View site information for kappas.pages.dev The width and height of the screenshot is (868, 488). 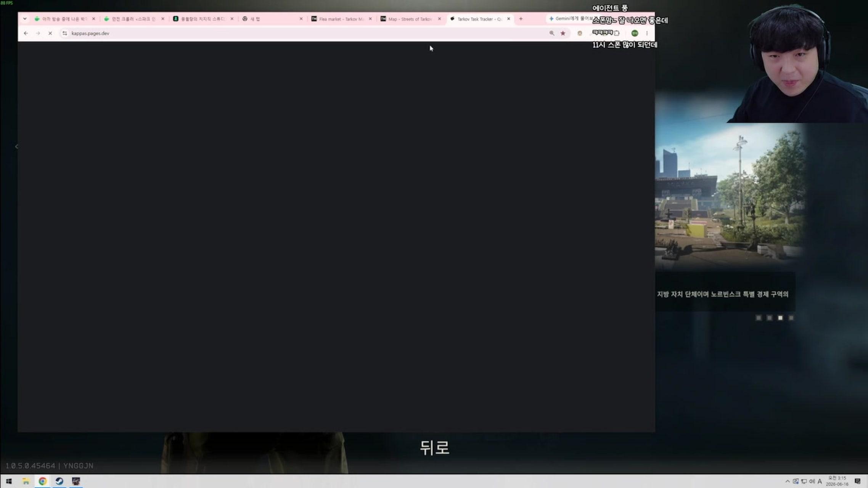point(65,33)
